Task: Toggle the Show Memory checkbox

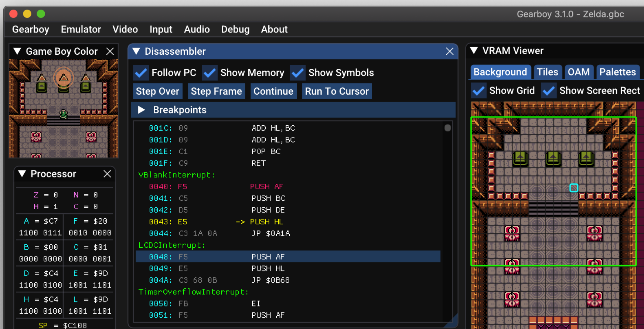Action: [209, 73]
